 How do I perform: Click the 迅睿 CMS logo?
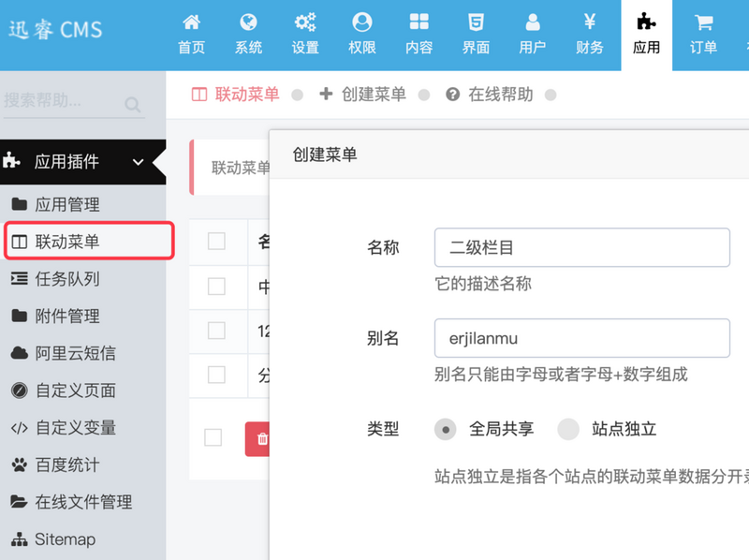point(55,30)
